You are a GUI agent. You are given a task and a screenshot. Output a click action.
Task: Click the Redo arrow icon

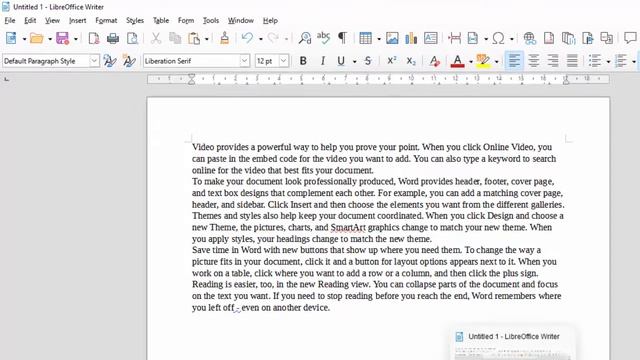coord(273,38)
